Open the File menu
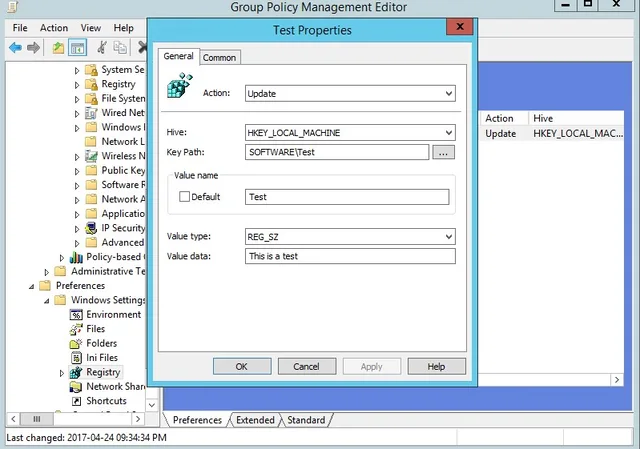This screenshot has width=640, height=449. (x=20, y=28)
